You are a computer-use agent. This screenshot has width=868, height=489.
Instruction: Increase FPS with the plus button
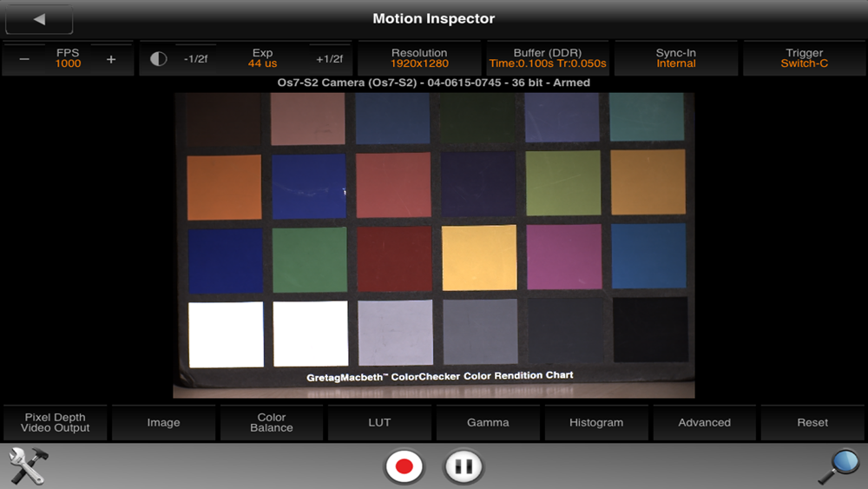pyautogui.click(x=111, y=59)
